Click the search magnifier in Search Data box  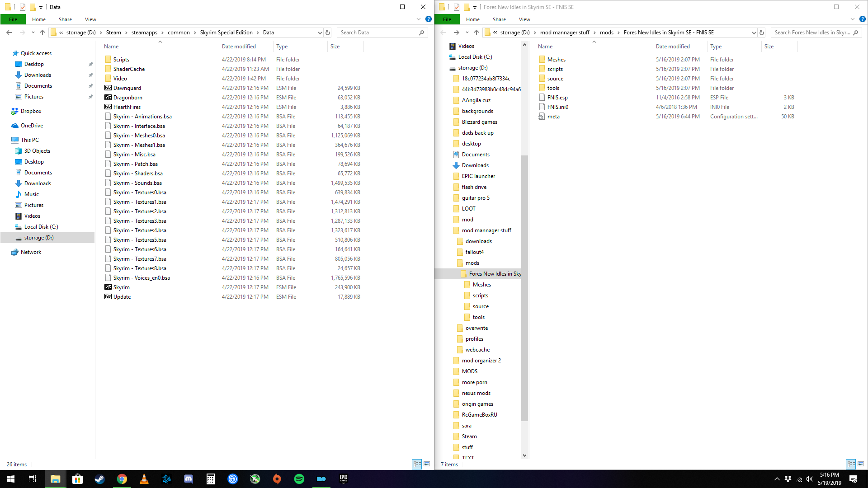click(x=421, y=33)
